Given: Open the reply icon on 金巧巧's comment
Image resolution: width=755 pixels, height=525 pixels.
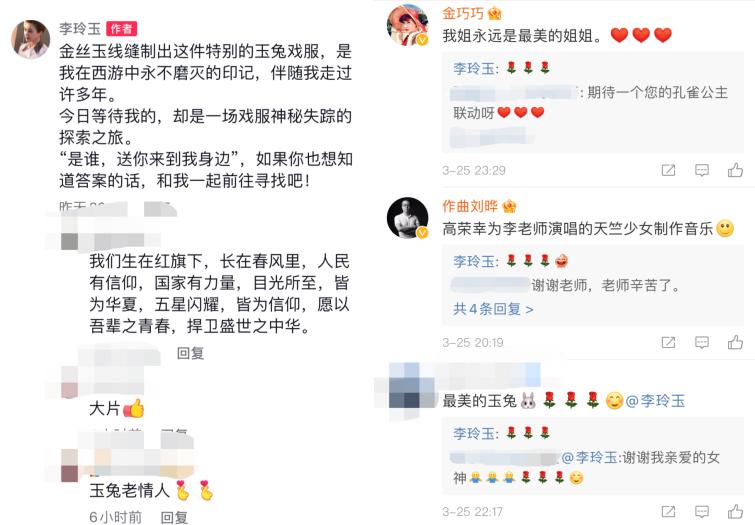Looking at the screenshot, I should (x=702, y=170).
